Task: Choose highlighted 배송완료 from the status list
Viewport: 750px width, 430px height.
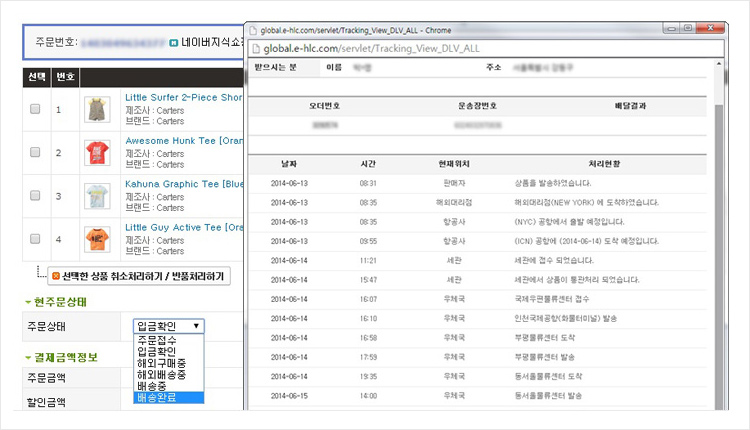Action: (169, 397)
